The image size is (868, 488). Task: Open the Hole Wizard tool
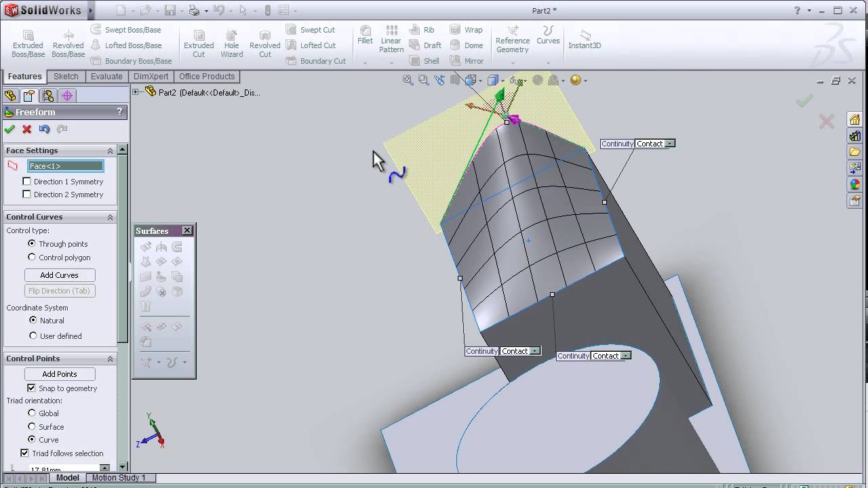[231, 43]
